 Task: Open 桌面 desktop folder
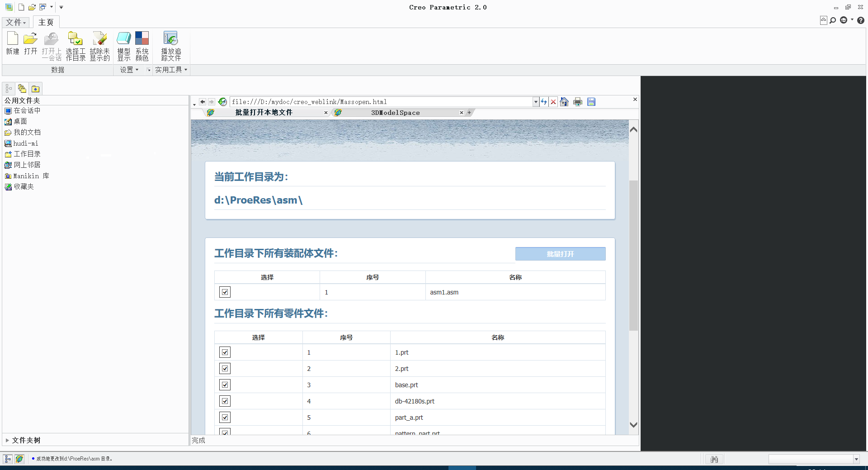pos(16,121)
